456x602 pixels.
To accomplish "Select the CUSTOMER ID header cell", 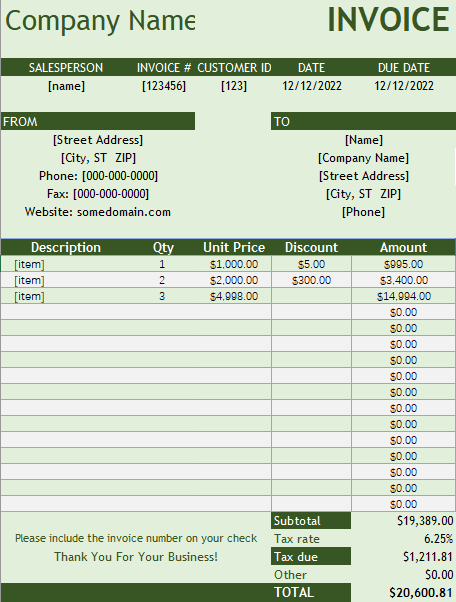I will pos(234,68).
